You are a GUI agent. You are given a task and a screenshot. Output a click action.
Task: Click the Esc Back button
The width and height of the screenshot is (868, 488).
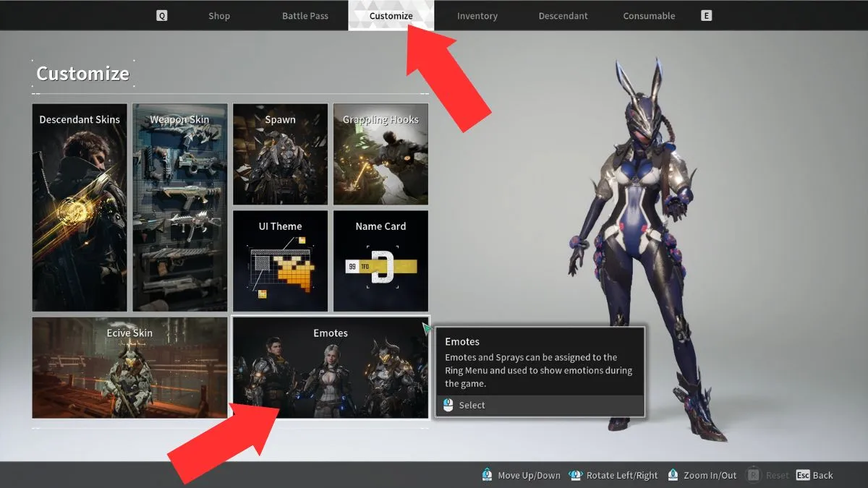click(x=814, y=475)
